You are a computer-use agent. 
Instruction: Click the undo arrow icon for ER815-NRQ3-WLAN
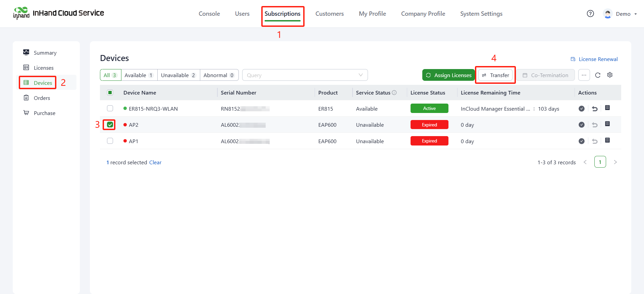pos(595,109)
